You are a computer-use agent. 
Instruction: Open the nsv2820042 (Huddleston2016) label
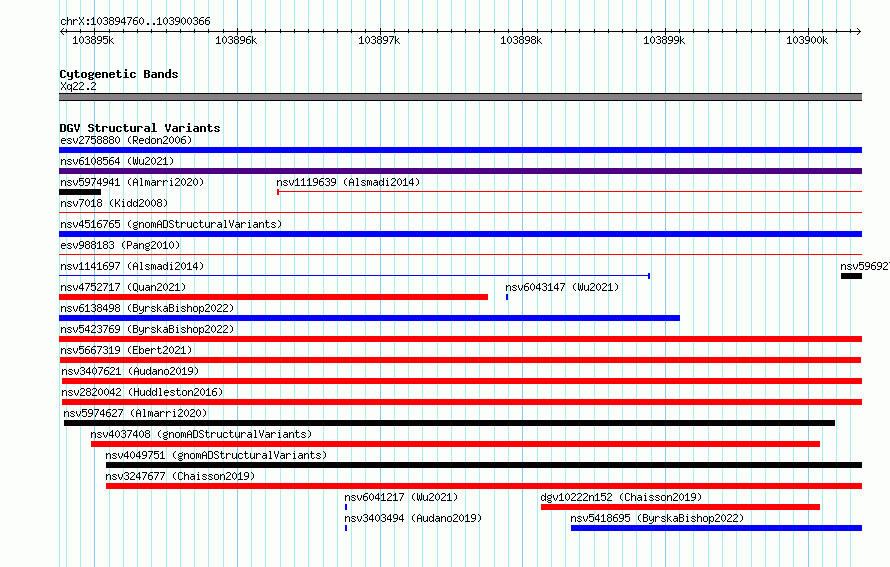[142, 392]
